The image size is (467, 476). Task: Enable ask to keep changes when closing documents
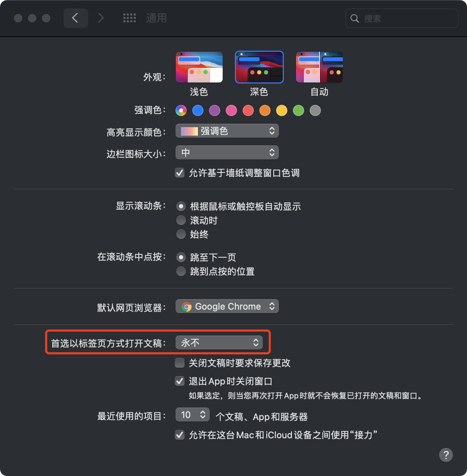pos(180,363)
